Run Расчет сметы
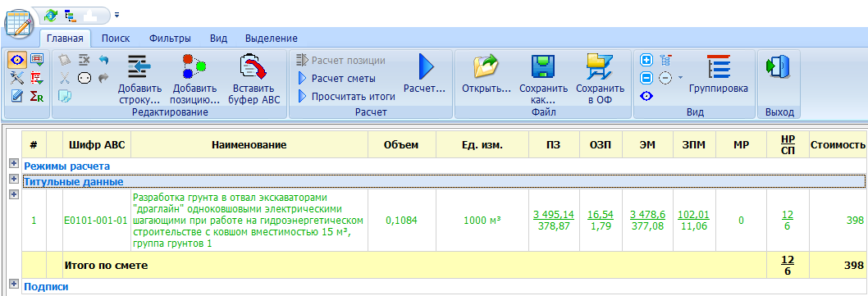Viewport: 868px width, 296px height. tap(337, 78)
